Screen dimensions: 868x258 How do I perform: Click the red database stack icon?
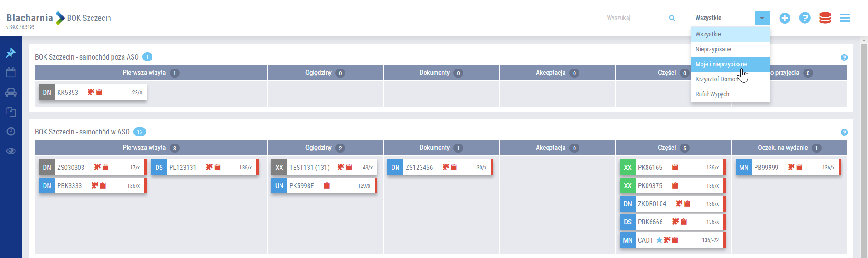[x=825, y=18]
